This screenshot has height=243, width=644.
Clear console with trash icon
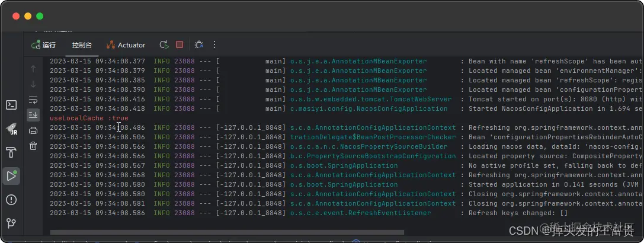coord(33,146)
